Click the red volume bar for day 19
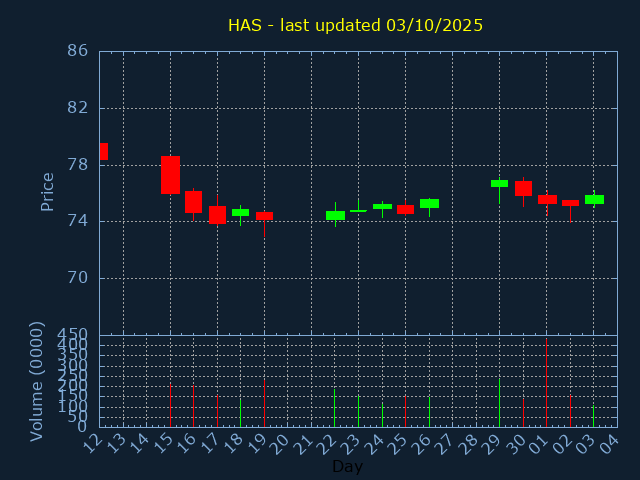The image size is (640, 480). click(x=264, y=403)
